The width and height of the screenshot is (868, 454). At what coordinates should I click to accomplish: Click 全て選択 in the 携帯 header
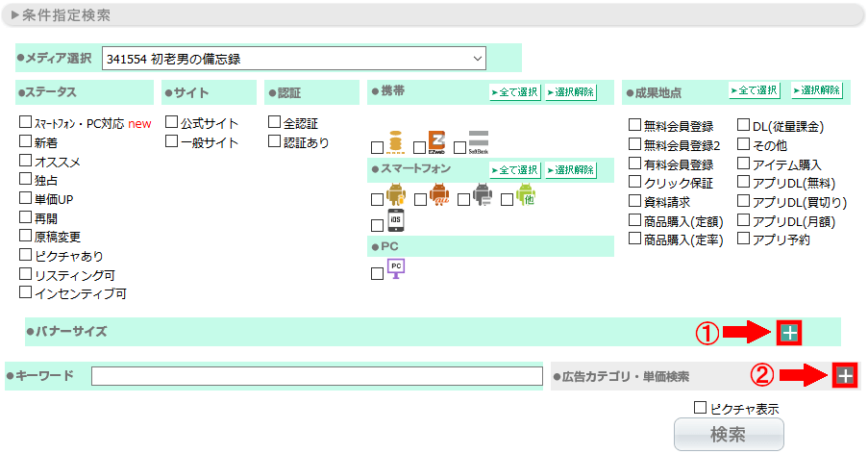[x=515, y=92]
